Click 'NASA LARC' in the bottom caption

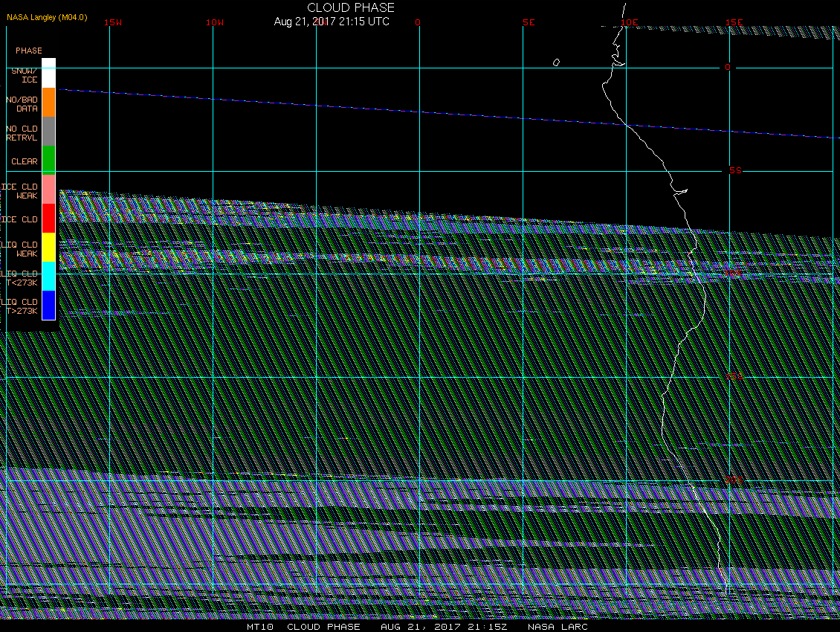coord(558,627)
